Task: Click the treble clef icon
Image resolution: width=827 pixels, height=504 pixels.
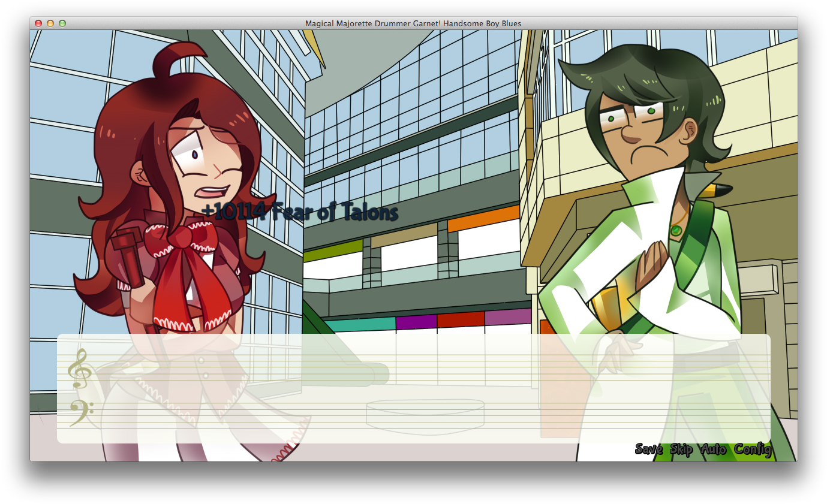Action: [78, 369]
